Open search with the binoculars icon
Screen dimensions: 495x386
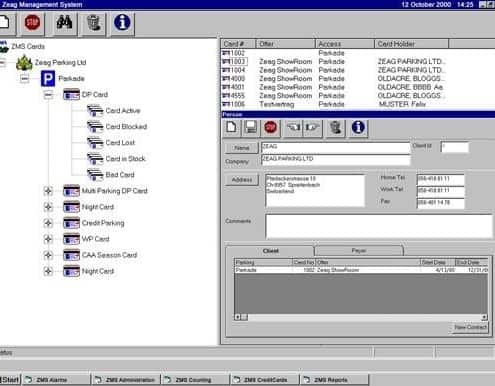tap(64, 23)
